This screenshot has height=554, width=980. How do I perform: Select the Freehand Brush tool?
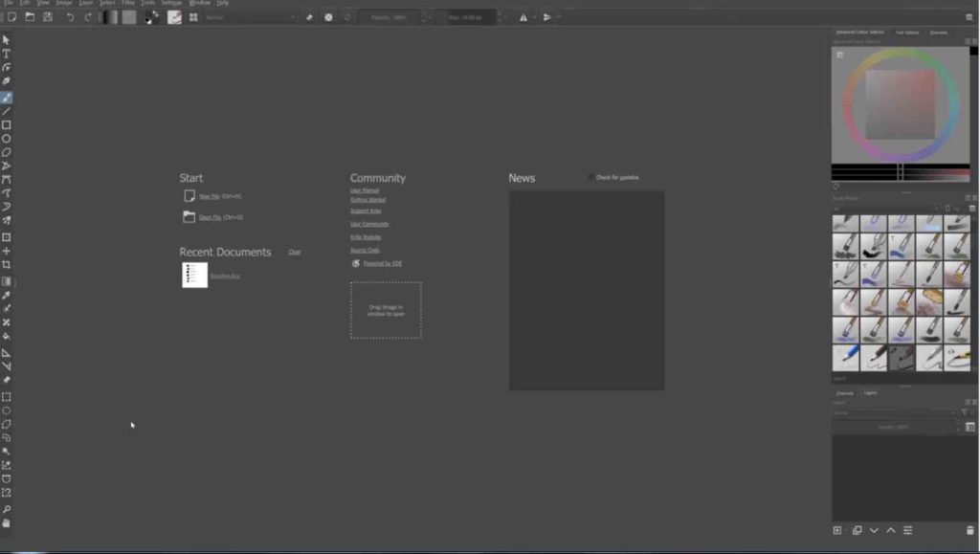tap(7, 98)
